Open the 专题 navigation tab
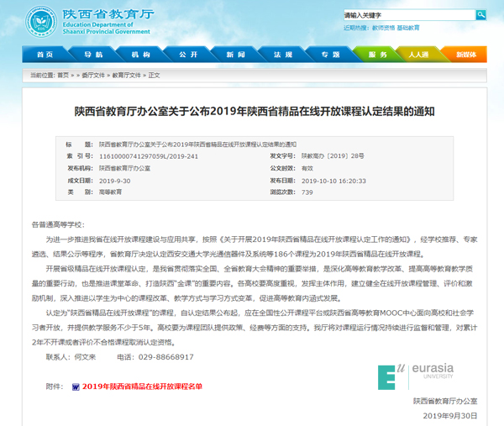The width and height of the screenshot is (504, 426). tap(331, 55)
